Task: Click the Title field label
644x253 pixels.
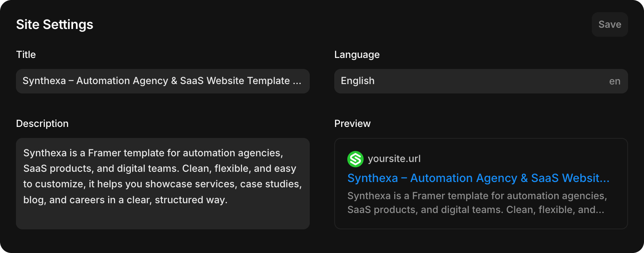Action: tap(26, 55)
